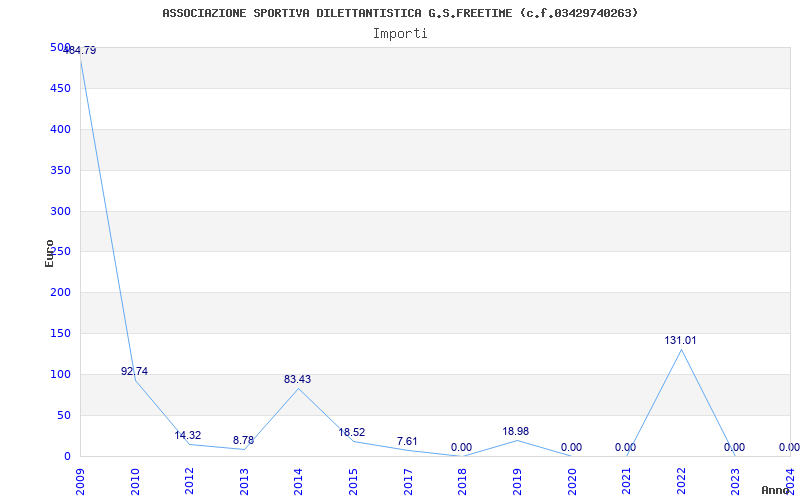This screenshot has width=800, height=500.
Task: Click the 2014 year axis label
Action: coord(298,482)
